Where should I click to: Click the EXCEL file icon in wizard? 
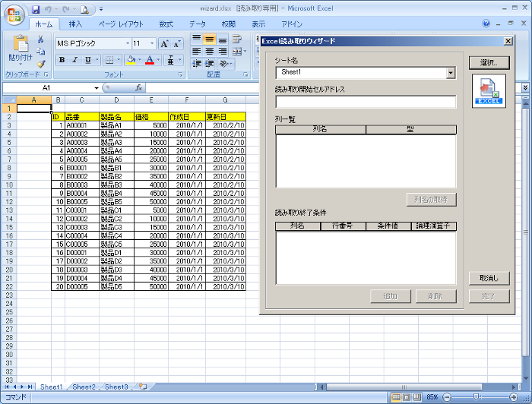point(489,91)
